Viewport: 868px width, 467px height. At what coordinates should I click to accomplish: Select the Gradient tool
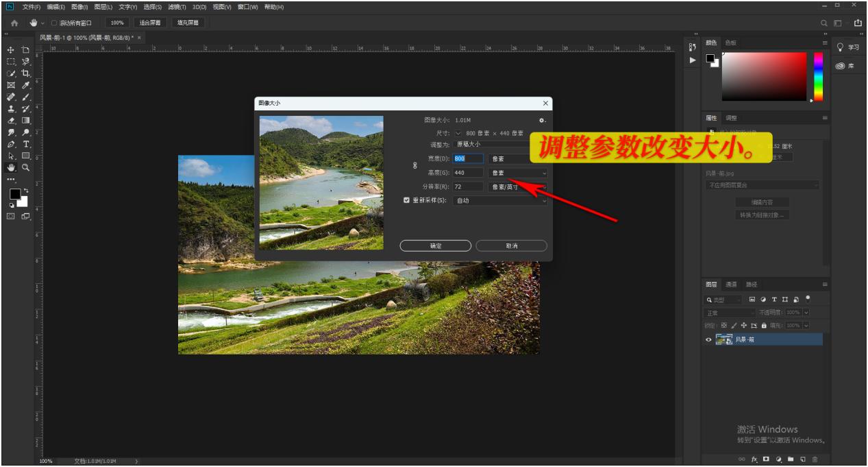(26, 121)
